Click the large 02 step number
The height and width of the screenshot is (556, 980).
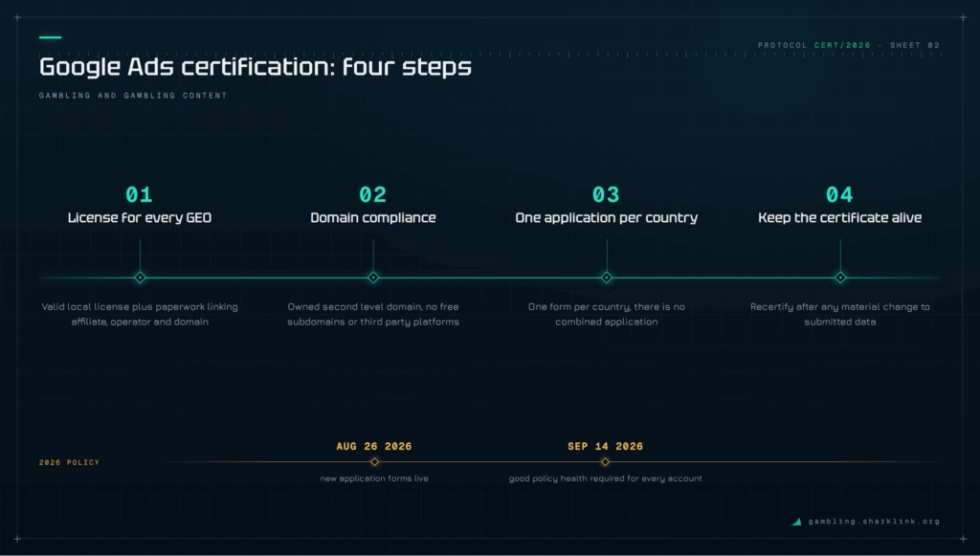pos(372,194)
